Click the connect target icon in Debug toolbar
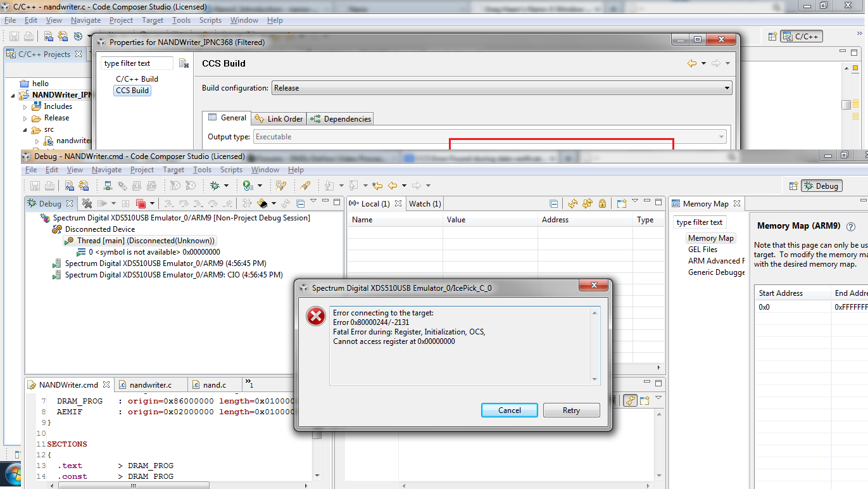 tap(108, 186)
